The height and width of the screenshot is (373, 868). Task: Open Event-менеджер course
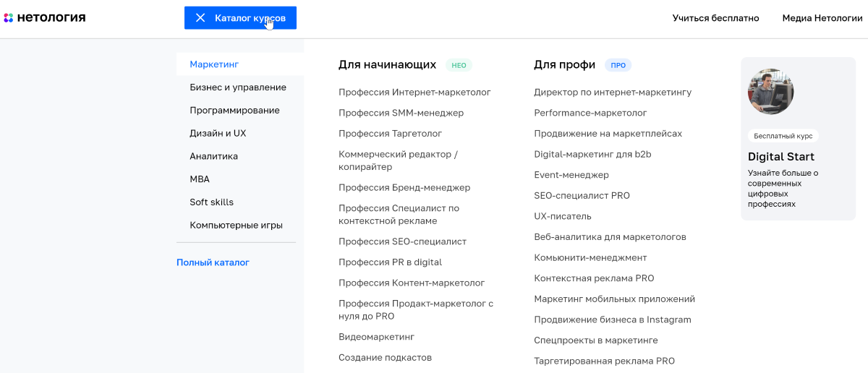pyautogui.click(x=571, y=175)
